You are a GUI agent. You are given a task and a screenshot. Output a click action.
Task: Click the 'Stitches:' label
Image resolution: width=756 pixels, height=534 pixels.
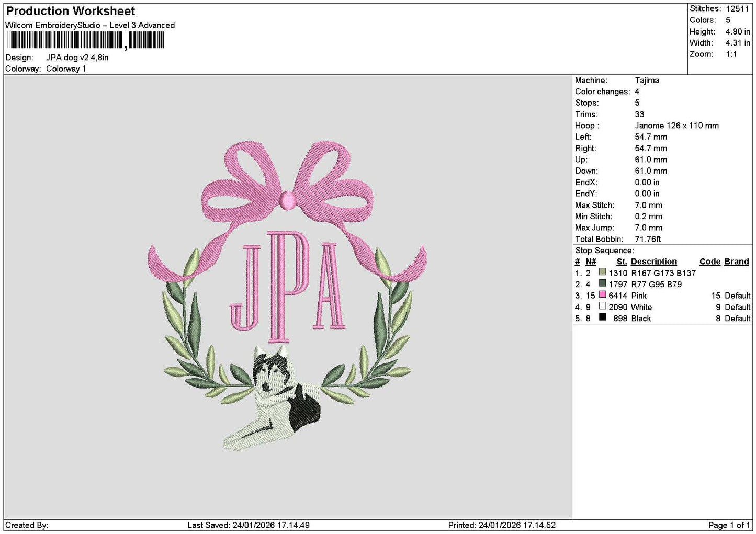705,8
